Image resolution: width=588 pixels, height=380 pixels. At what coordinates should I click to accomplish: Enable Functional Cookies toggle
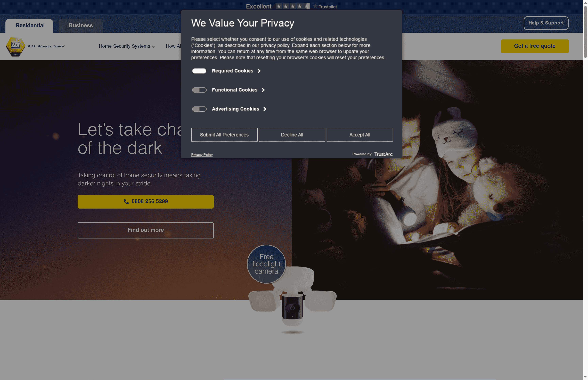point(199,90)
